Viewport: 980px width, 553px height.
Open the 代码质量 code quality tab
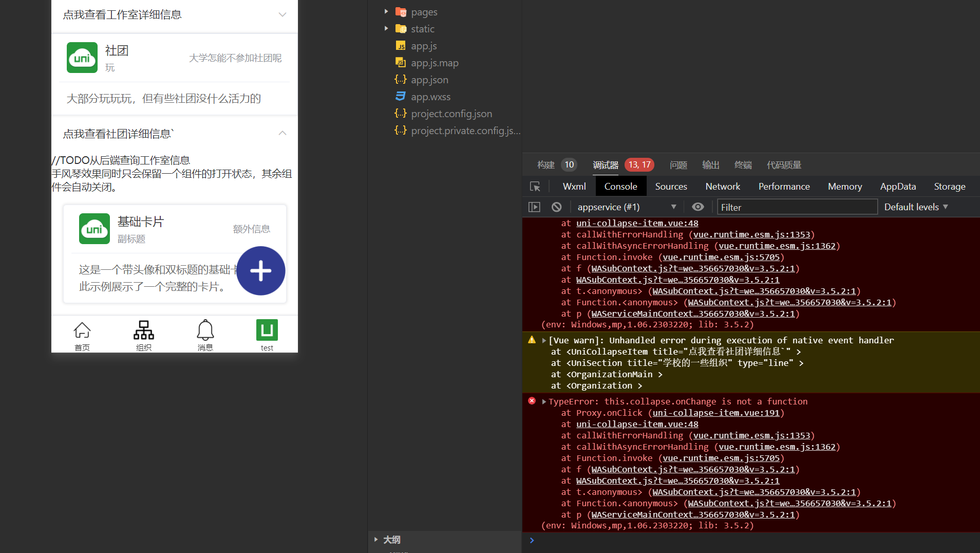tap(784, 165)
